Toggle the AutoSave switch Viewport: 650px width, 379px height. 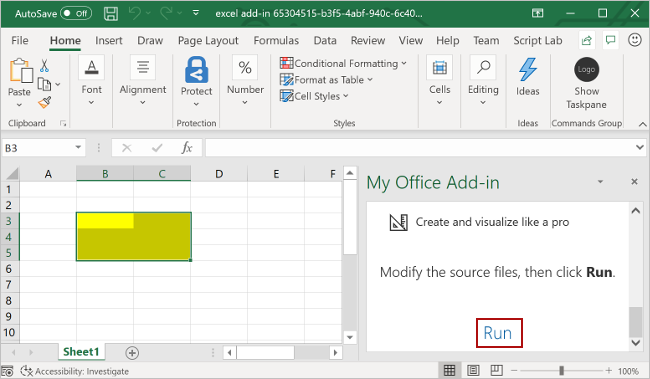pos(76,14)
